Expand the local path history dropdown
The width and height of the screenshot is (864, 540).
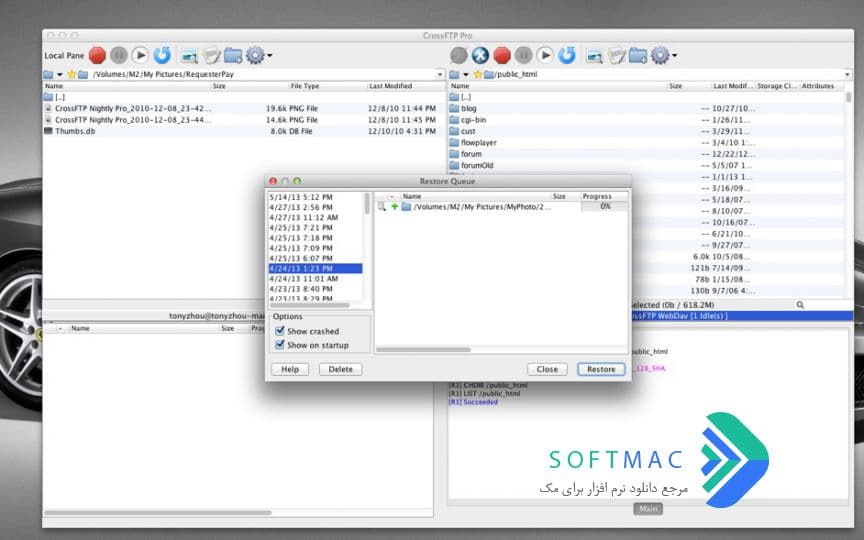pos(440,74)
